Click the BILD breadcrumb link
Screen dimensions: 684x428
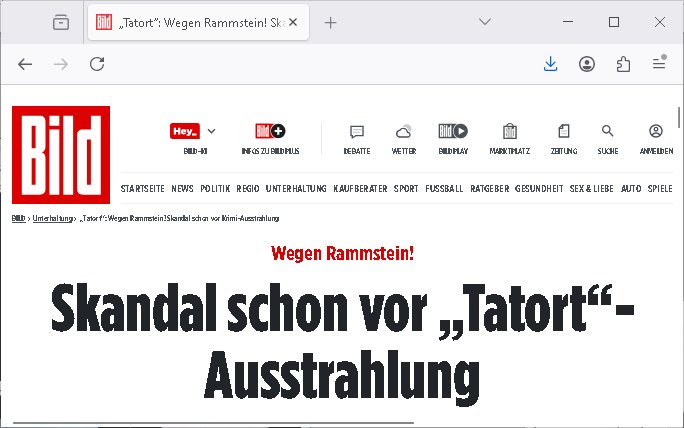coord(18,217)
